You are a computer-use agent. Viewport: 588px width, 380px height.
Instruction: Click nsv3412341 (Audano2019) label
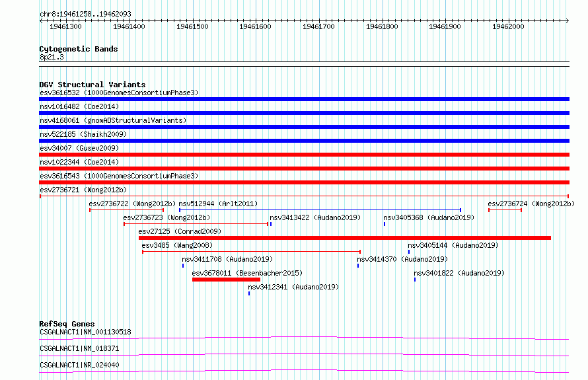click(293, 287)
